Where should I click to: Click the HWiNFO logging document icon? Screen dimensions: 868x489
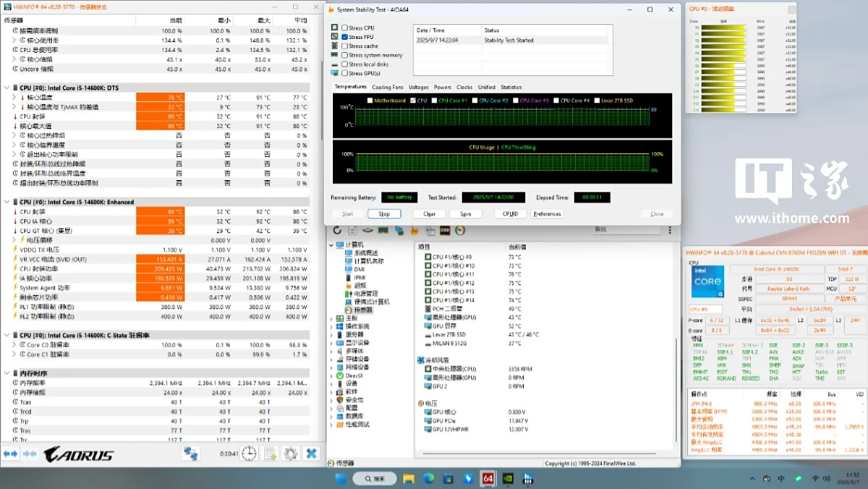pos(271,454)
